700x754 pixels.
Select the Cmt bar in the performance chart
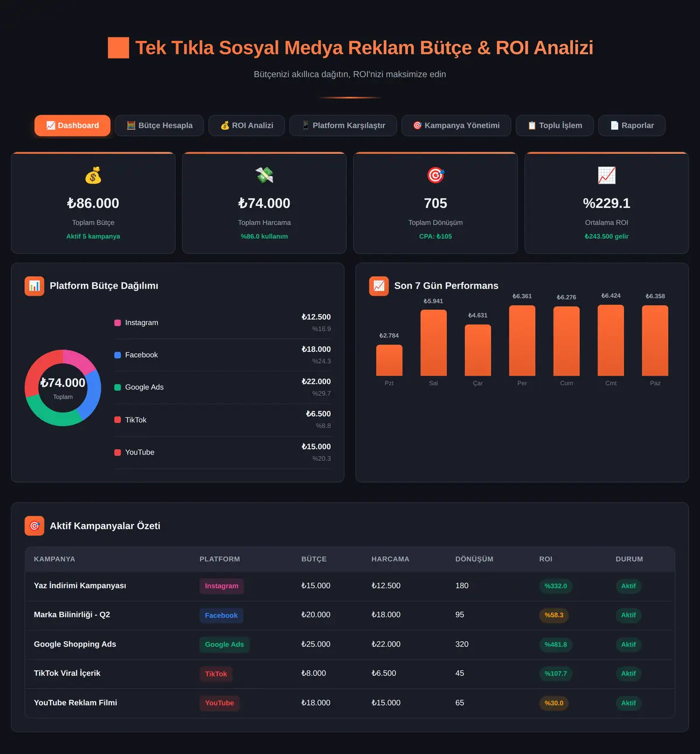(611, 340)
